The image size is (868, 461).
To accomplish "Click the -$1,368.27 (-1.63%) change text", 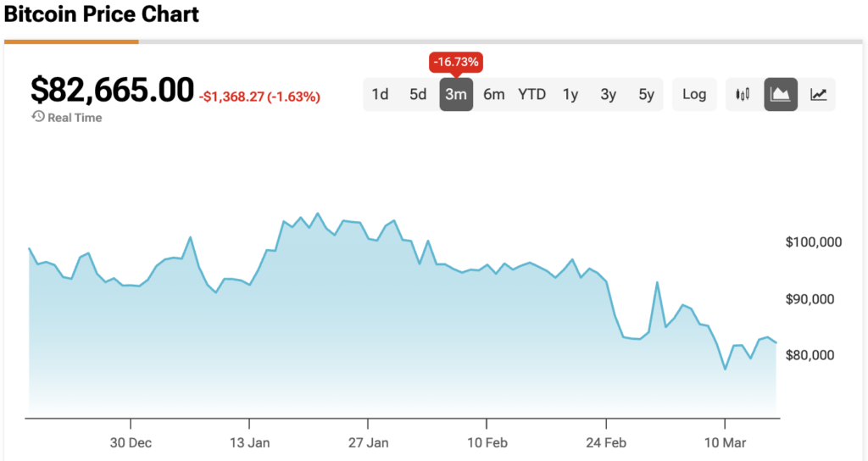I will coord(259,97).
